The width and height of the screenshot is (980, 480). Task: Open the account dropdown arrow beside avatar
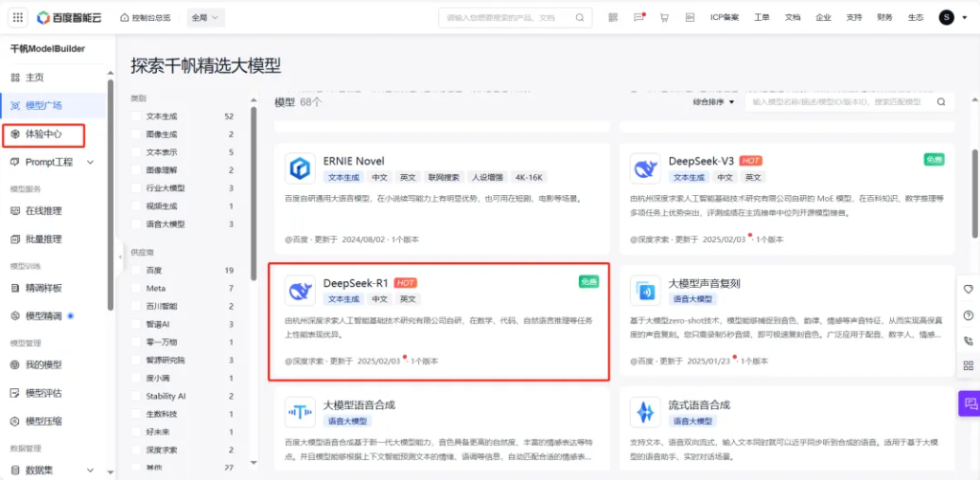point(966,18)
